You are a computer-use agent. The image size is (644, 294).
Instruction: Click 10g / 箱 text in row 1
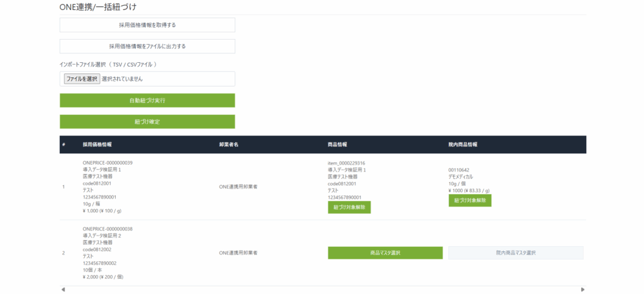92,204
